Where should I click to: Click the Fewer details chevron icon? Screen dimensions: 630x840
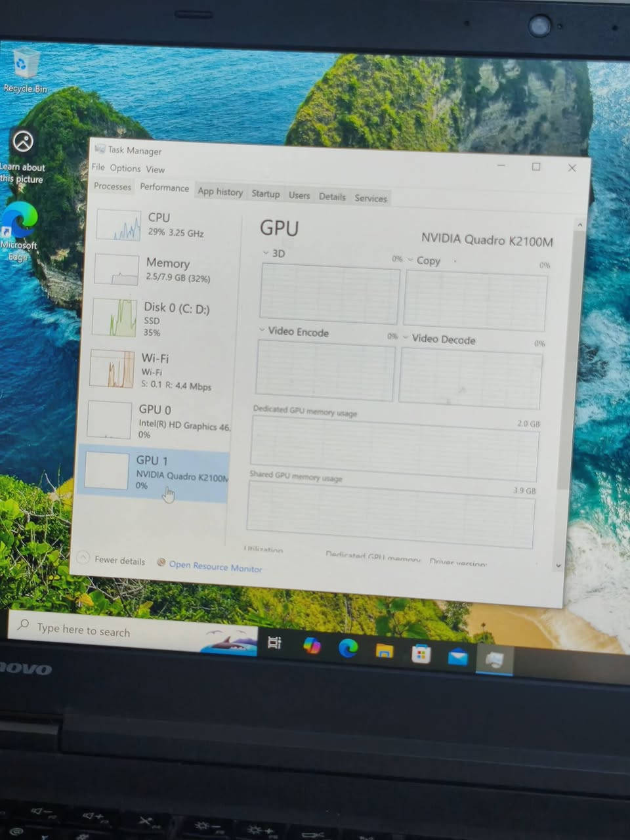click(83, 558)
